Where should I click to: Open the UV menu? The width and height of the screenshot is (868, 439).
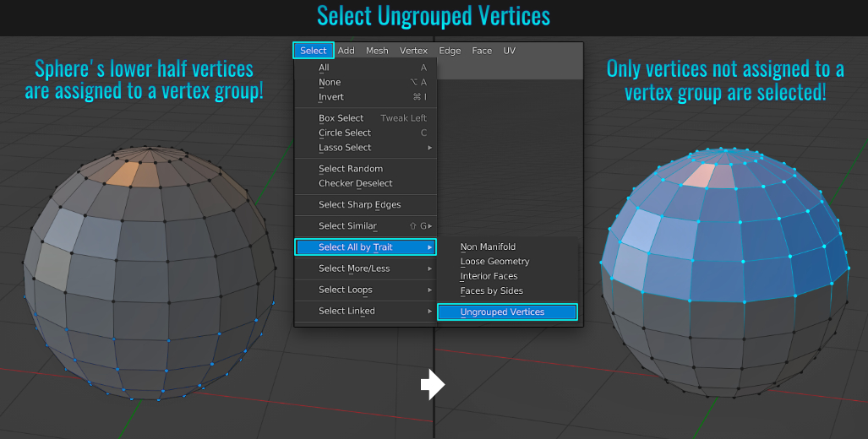(x=510, y=51)
